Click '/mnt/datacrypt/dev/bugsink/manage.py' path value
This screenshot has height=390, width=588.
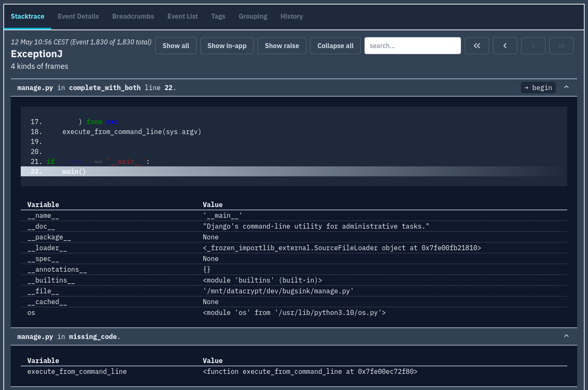click(278, 291)
